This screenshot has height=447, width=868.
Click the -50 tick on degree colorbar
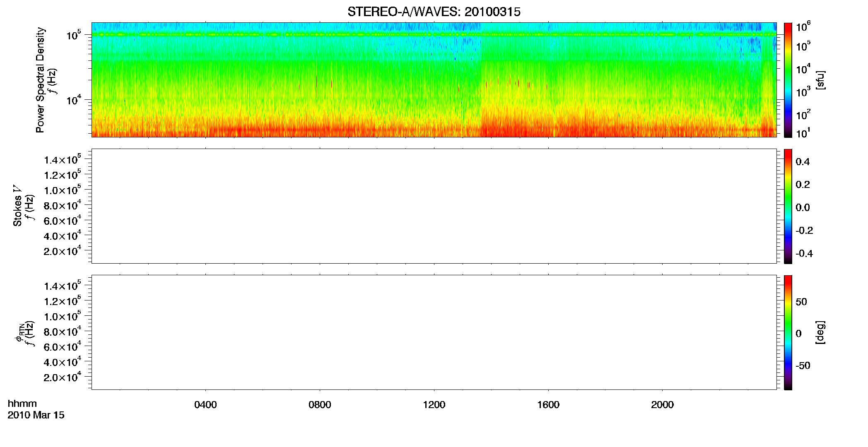[803, 365]
